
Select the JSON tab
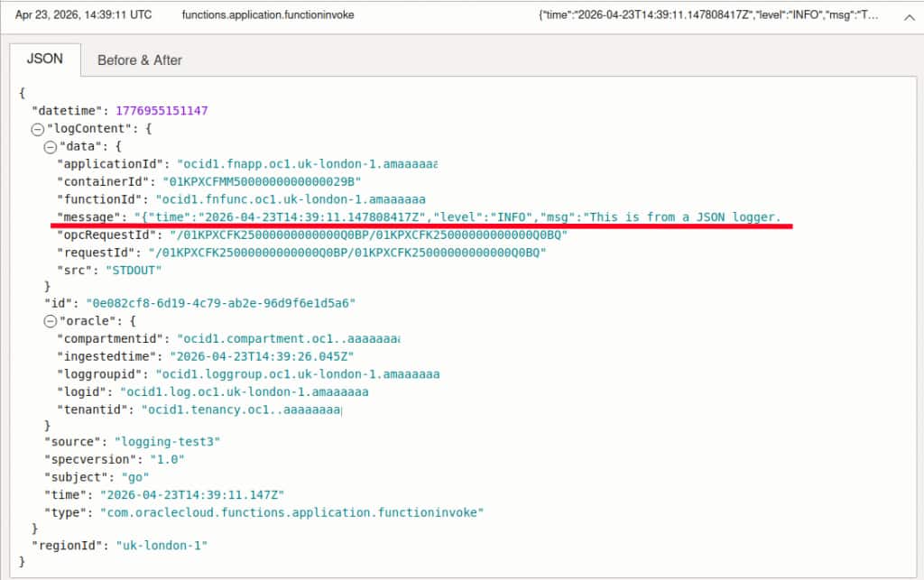(45, 59)
